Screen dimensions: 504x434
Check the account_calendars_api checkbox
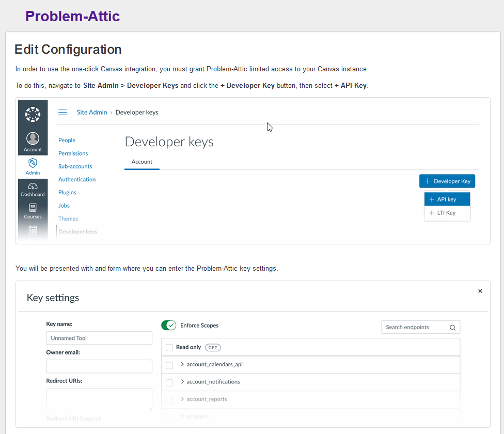[x=169, y=365]
